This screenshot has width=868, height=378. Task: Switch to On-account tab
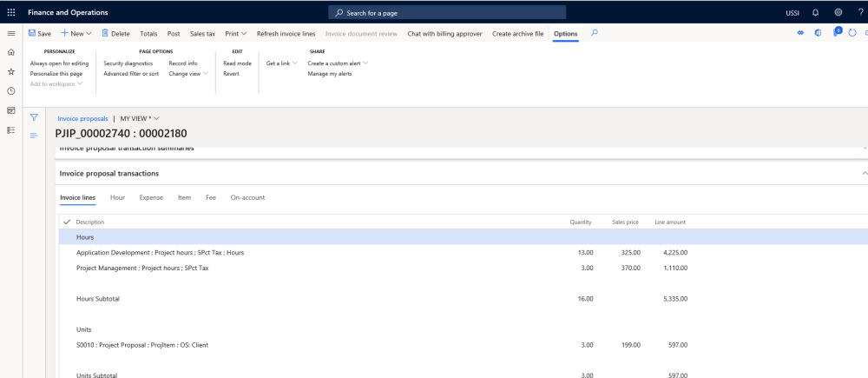tap(247, 197)
